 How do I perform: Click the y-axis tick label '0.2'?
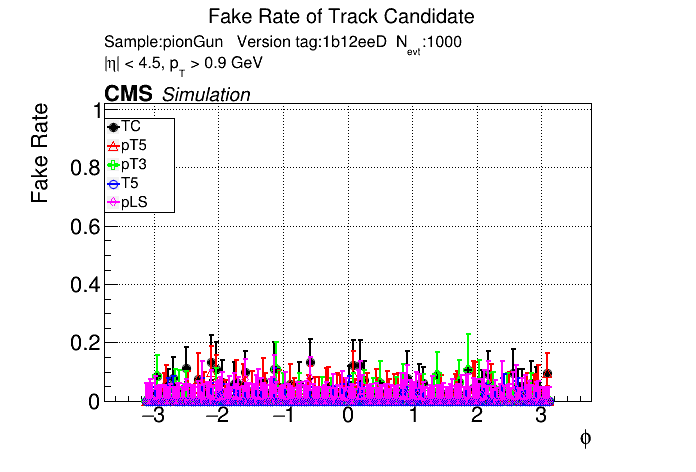pyautogui.click(x=85, y=343)
